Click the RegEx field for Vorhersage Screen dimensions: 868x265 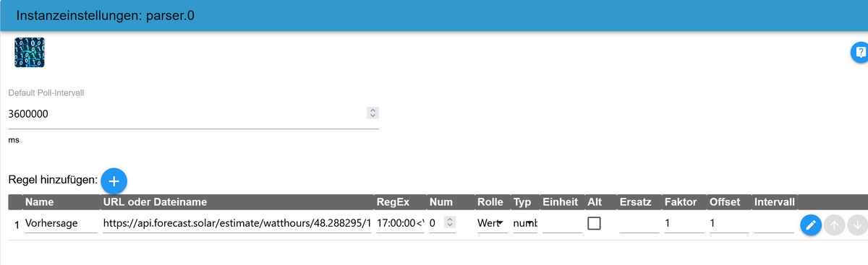400,225
